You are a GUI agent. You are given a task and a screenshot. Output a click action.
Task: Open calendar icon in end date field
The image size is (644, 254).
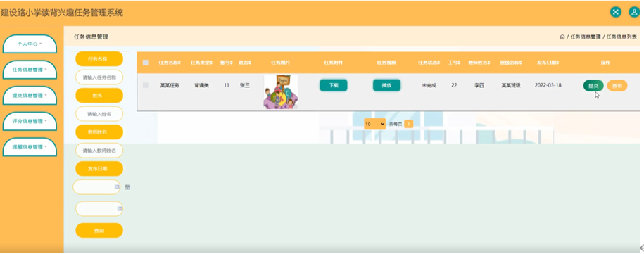tap(120, 209)
